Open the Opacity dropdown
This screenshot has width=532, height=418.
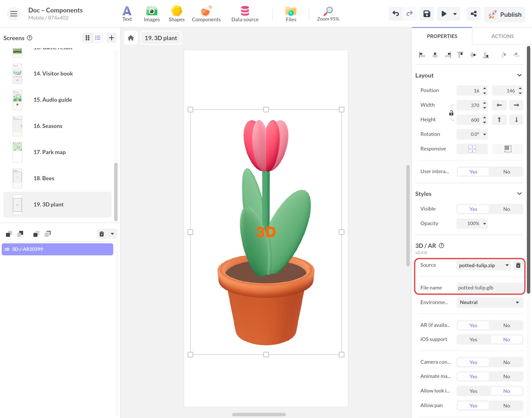(484, 224)
